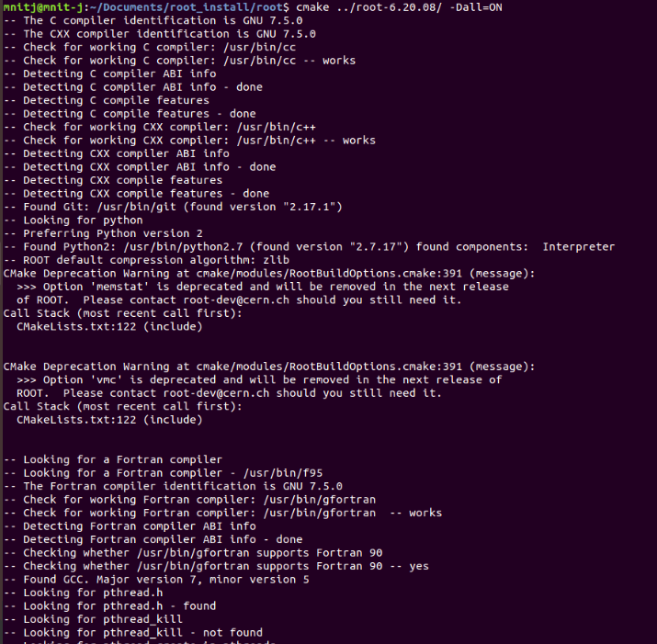
Task: Click the /usr/bin/git path text
Action: (136, 207)
